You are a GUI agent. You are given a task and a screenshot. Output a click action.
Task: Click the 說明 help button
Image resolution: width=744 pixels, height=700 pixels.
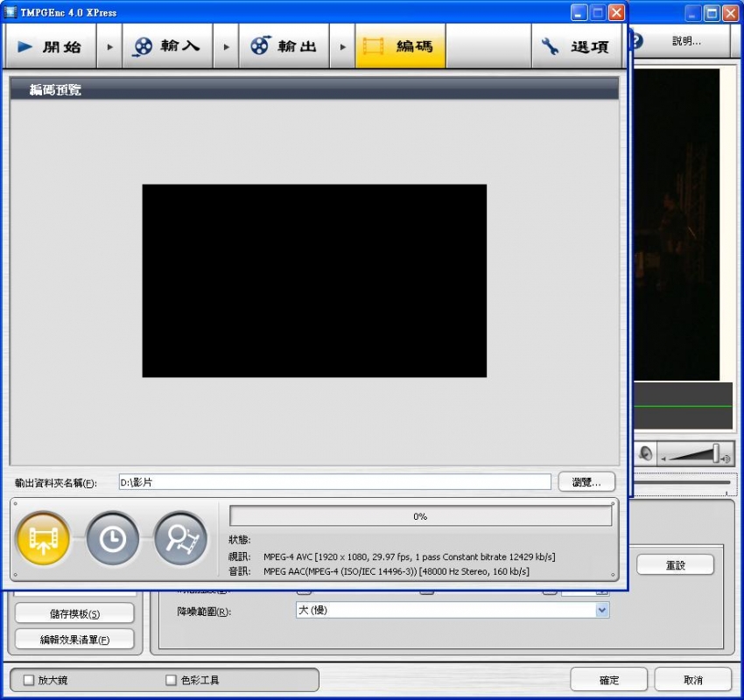(685, 41)
